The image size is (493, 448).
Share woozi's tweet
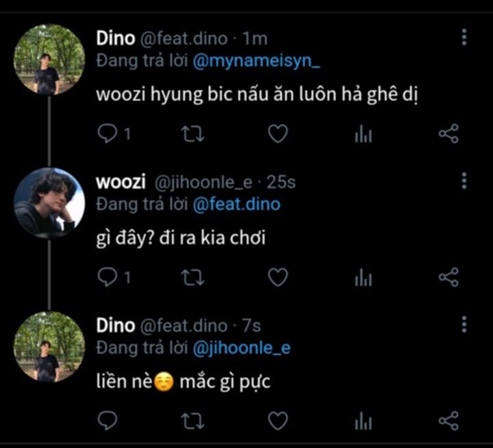point(448,278)
